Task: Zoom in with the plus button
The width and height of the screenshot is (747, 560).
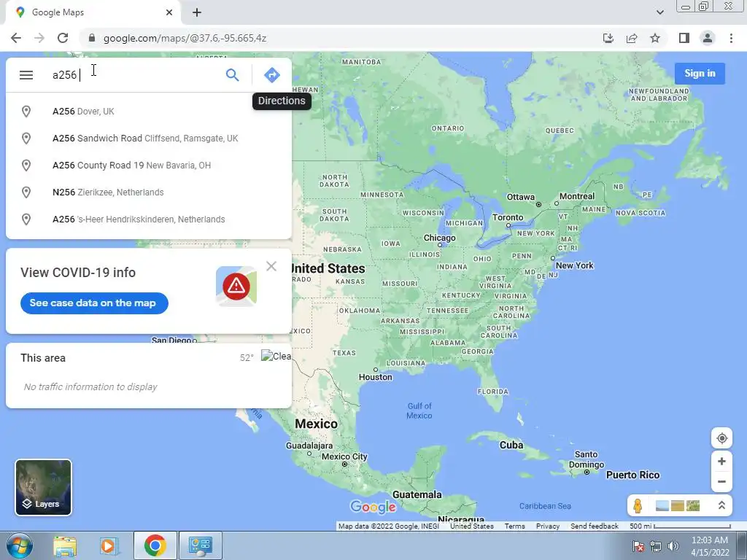Action: (721, 462)
